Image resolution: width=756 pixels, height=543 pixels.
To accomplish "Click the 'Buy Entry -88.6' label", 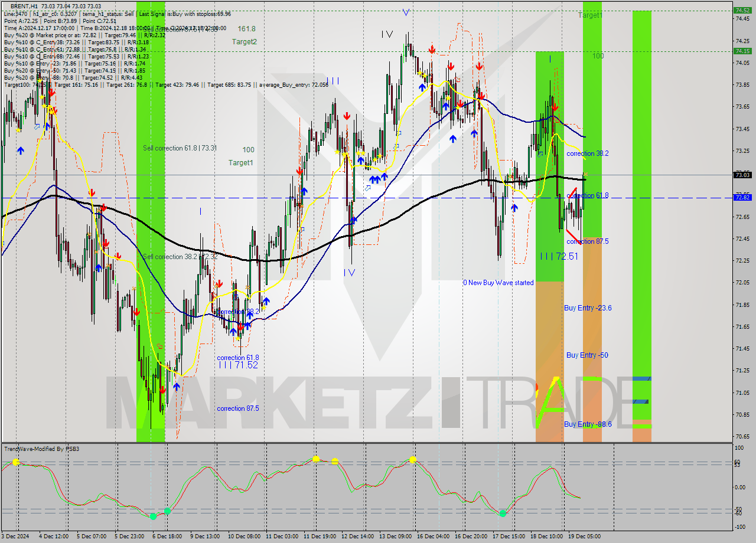I will [x=588, y=424].
